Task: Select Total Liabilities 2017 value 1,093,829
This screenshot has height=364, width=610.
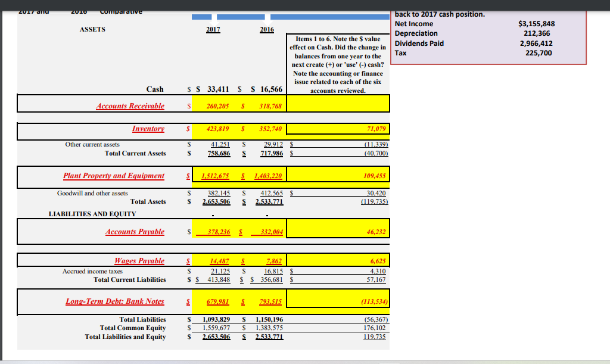Action: [216, 319]
